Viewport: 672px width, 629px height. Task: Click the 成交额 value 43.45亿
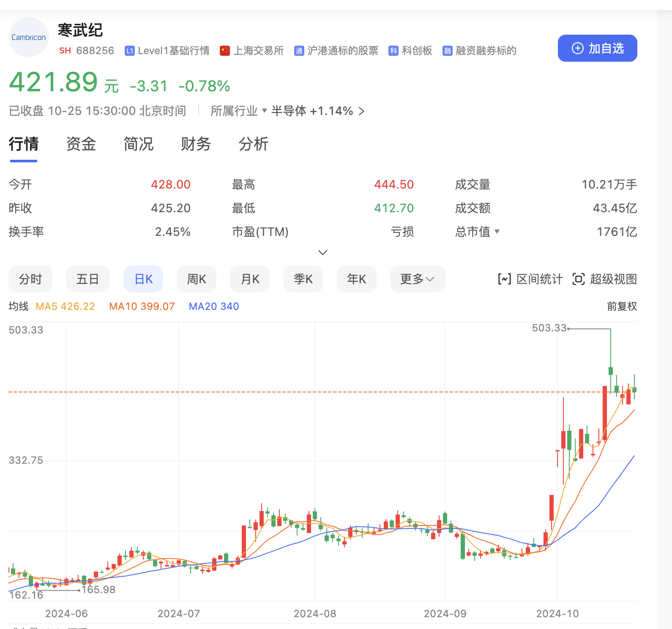tap(615, 208)
